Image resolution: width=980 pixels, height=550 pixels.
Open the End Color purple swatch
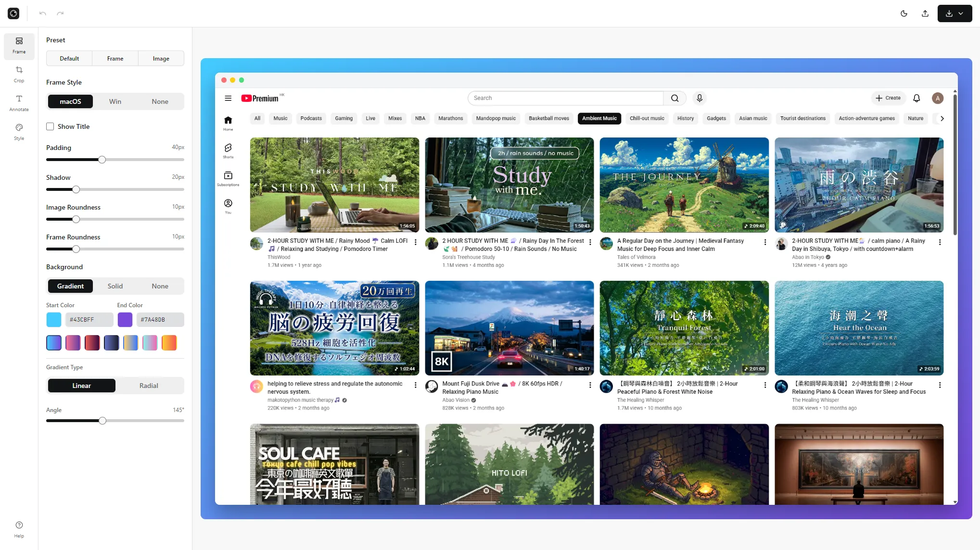125,320
